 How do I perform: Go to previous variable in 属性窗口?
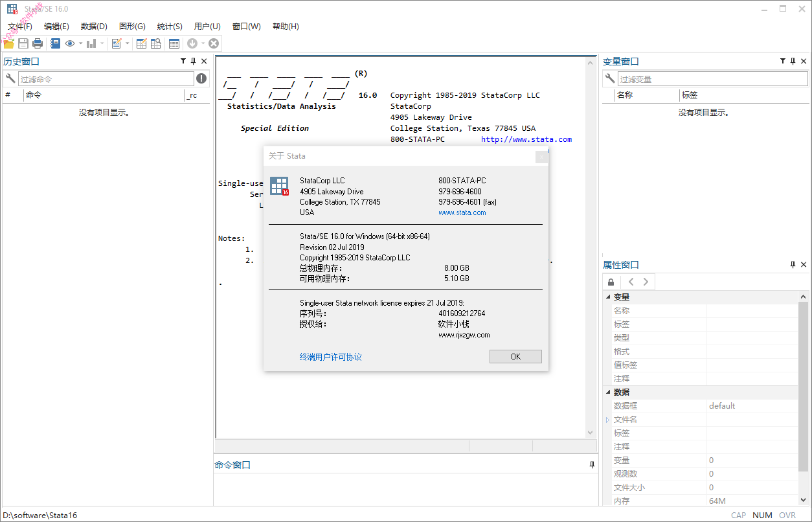click(x=631, y=282)
